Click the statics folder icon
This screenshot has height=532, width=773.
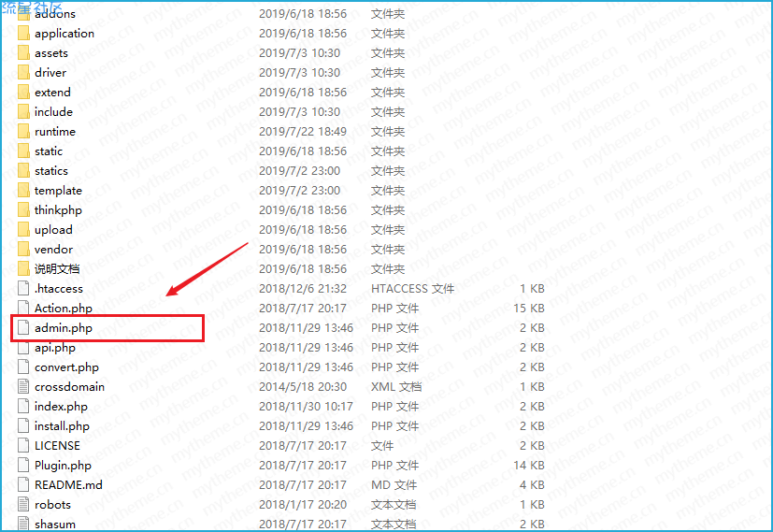coord(23,170)
